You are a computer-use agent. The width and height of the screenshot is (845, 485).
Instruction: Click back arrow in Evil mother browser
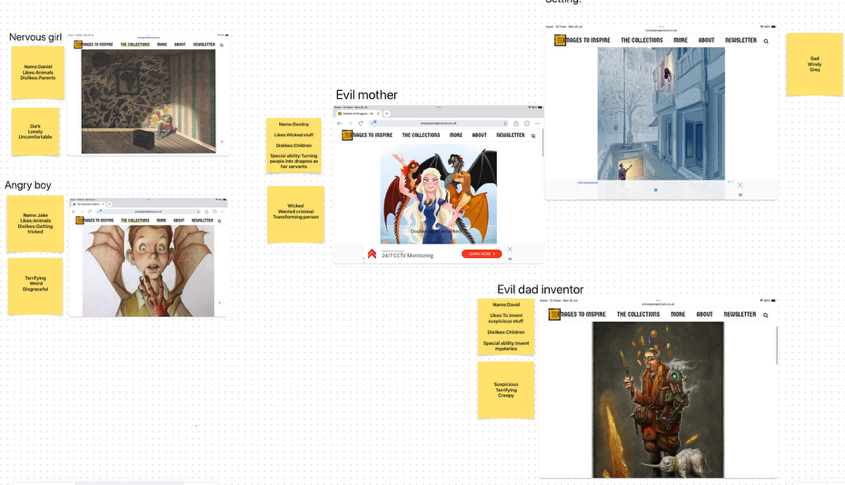(x=340, y=123)
